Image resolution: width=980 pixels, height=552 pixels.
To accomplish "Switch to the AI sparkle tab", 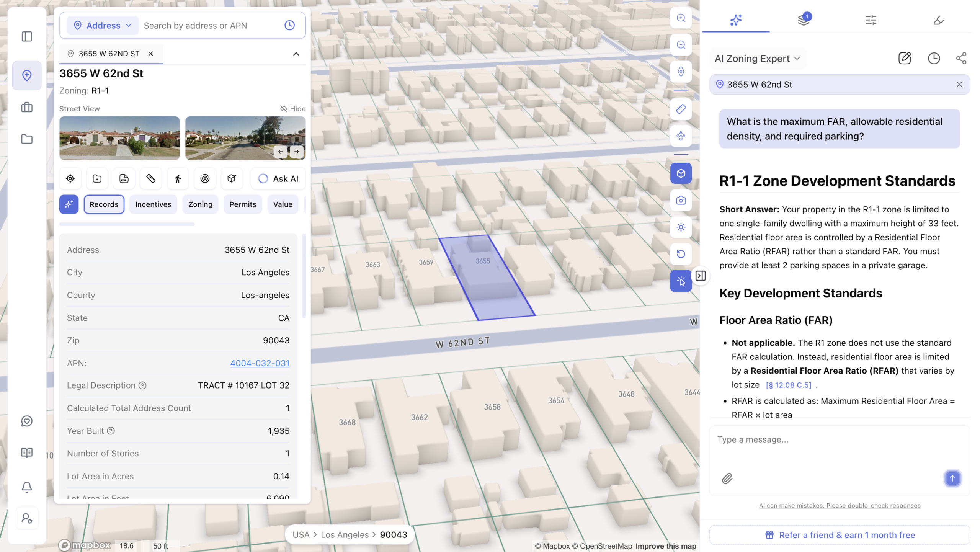I will pos(735,20).
